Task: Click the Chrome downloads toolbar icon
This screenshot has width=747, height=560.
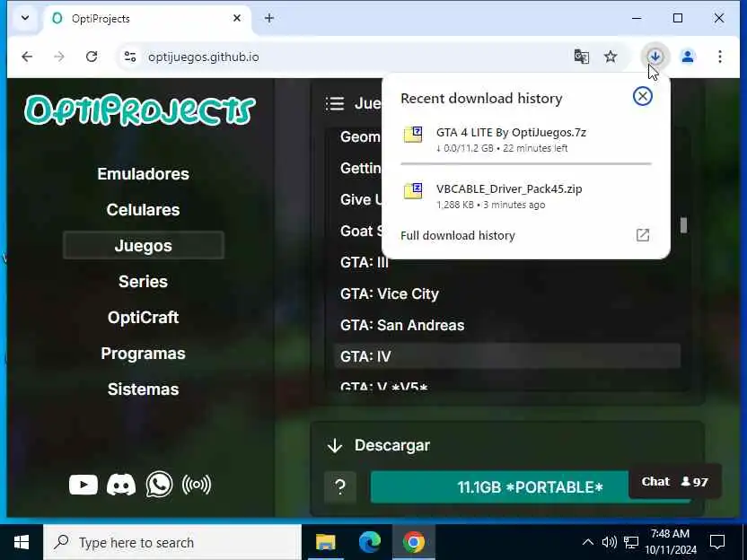Action: point(655,57)
